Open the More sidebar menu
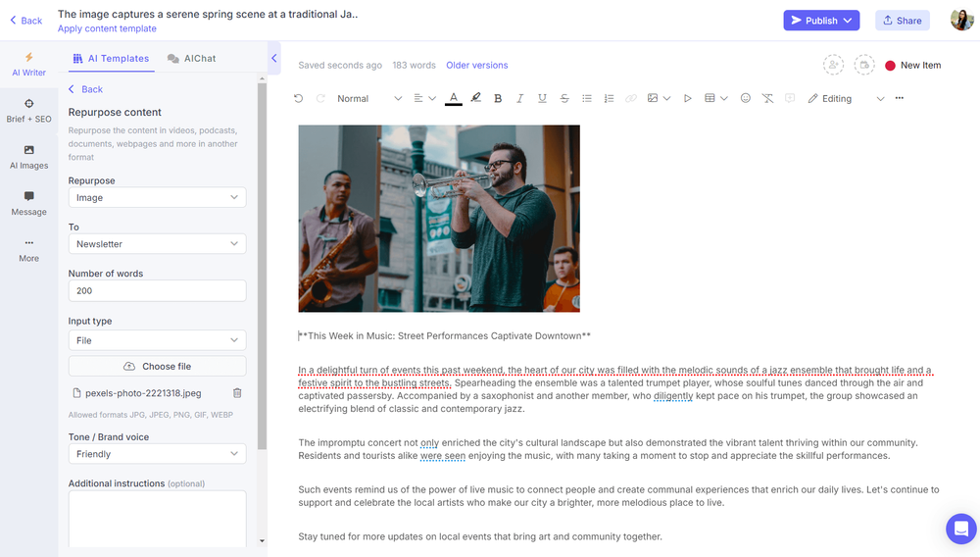Screen dimensions: 980x557 (28, 250)
